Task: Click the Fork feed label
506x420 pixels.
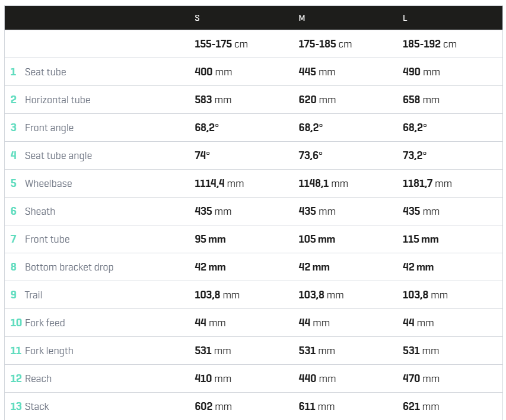Action: [x=45, y=323]
